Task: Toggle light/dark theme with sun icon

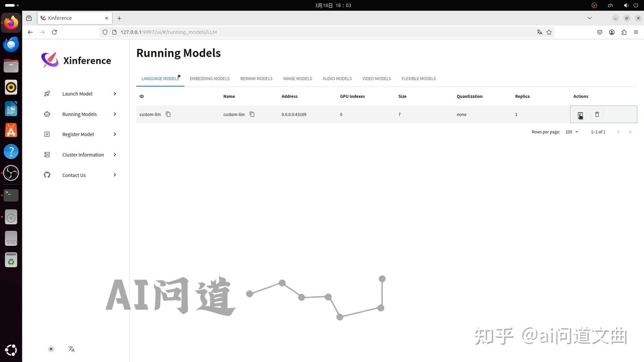Action: point(51,349)
